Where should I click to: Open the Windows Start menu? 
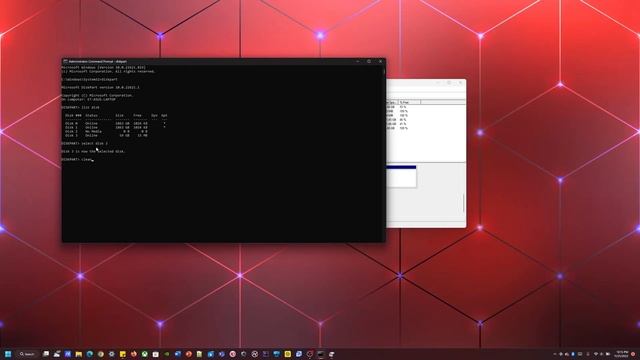tap(8, 354)
